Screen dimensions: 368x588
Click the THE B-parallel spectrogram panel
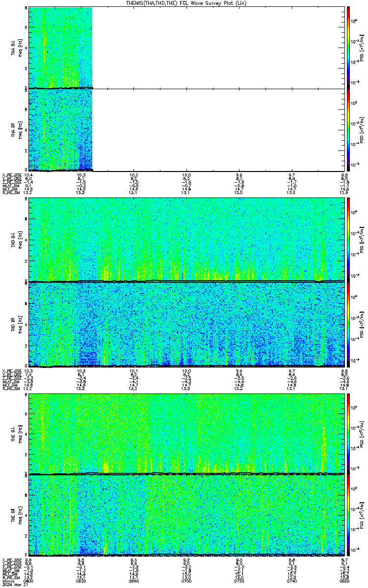pos(186,515)
